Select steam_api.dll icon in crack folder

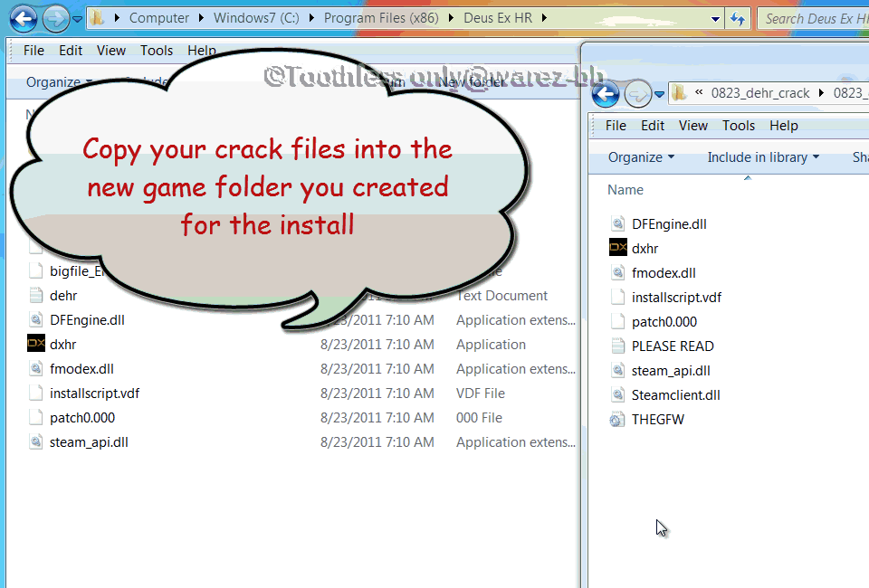[618, 370]
